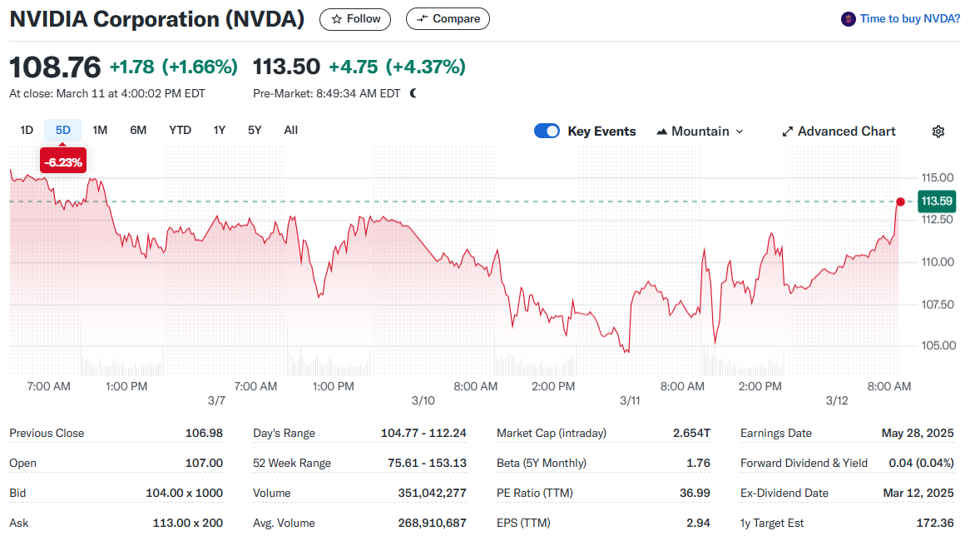The height and width of the screenshot is (541, 980).
Task: Click the Volume value 351,042,277
Action: (x=433, y=493)
